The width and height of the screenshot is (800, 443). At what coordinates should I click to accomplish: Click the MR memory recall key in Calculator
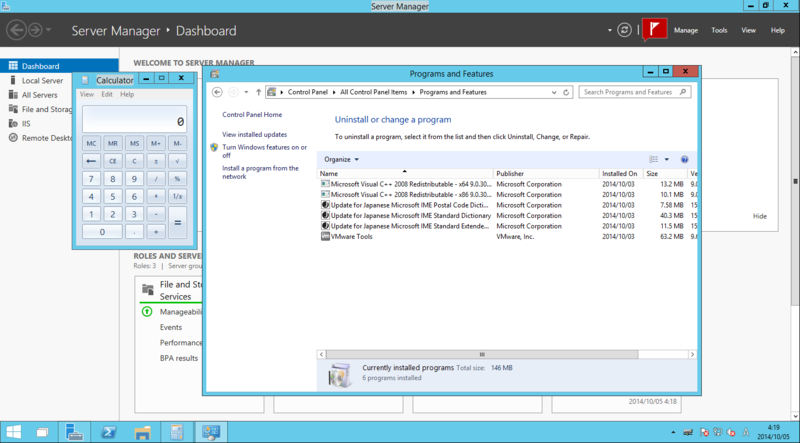(113, 143)
